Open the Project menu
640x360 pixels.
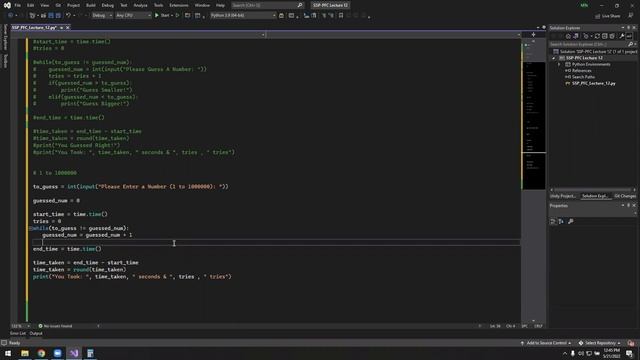(73, 5)
